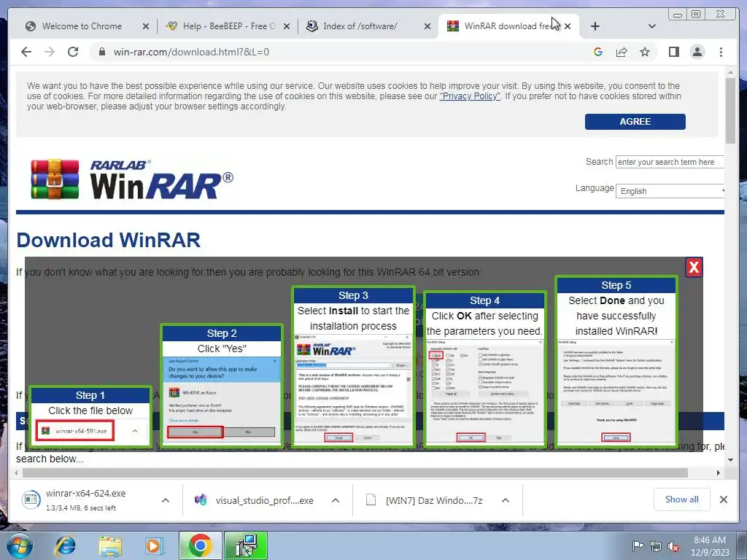Open the Chrome three-dot menu

[x=721, y=52]
